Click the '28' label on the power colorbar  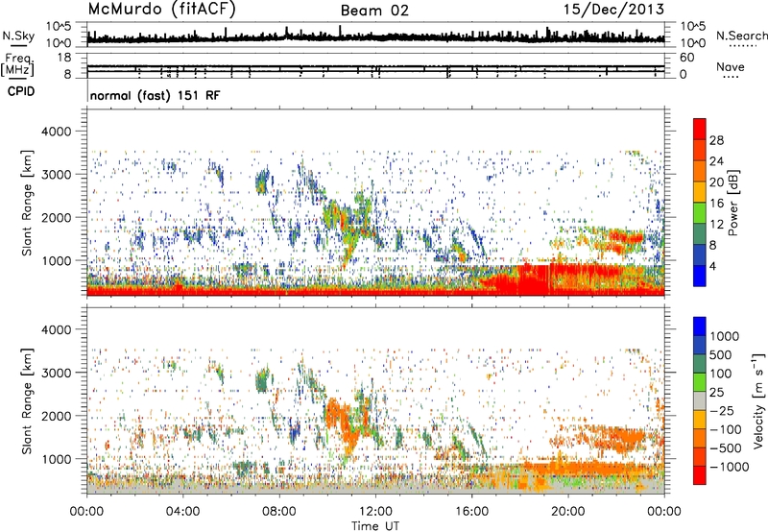[716, 140]
